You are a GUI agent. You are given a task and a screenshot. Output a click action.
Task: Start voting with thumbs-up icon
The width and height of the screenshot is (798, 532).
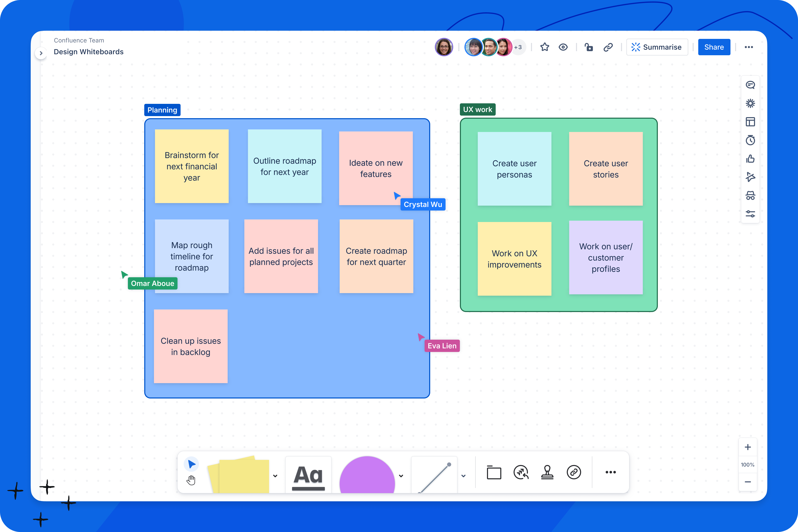pos(750,159)
